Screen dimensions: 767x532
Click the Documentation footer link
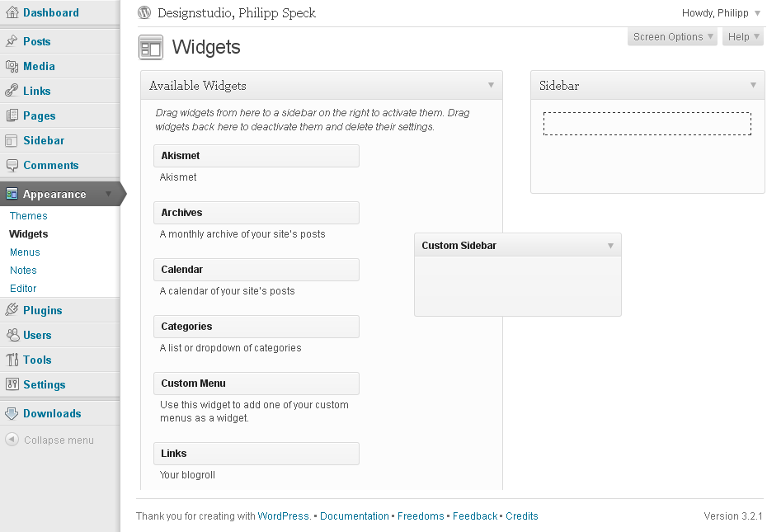click(x=355, y=516)
